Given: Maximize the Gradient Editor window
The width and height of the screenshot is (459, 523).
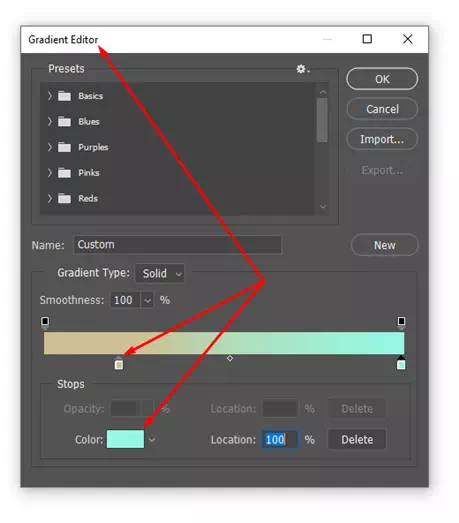Looking at the screenshot, I should 367,39.
